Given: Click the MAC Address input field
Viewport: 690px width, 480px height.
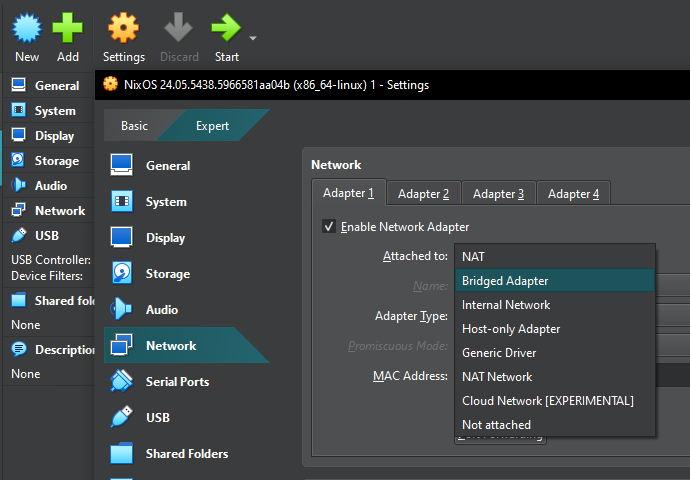Looking at the screenshot, I should (672, 376).
